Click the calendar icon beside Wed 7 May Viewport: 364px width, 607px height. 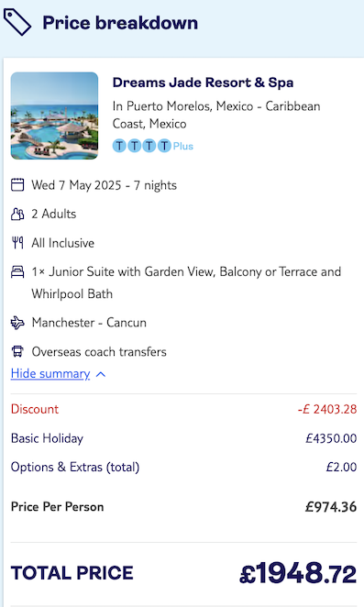(17, 184)
